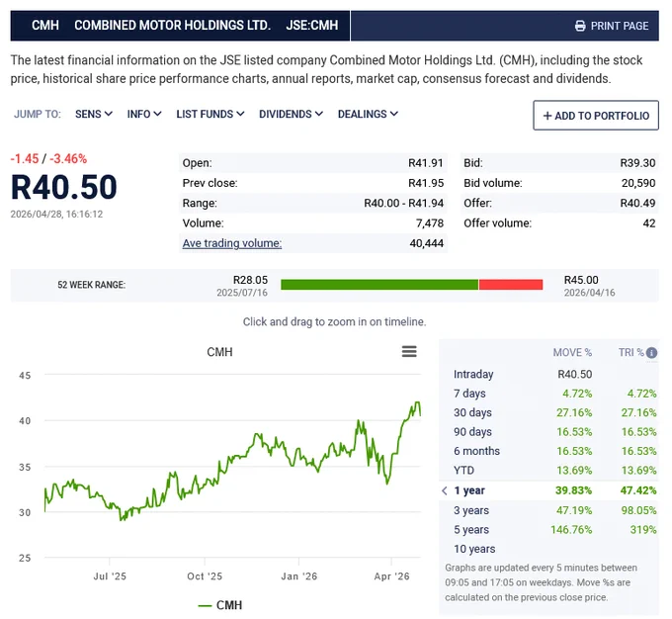The image size is (672, 619).
Task: Click the 52 week low R28.05
Action: 250,280
